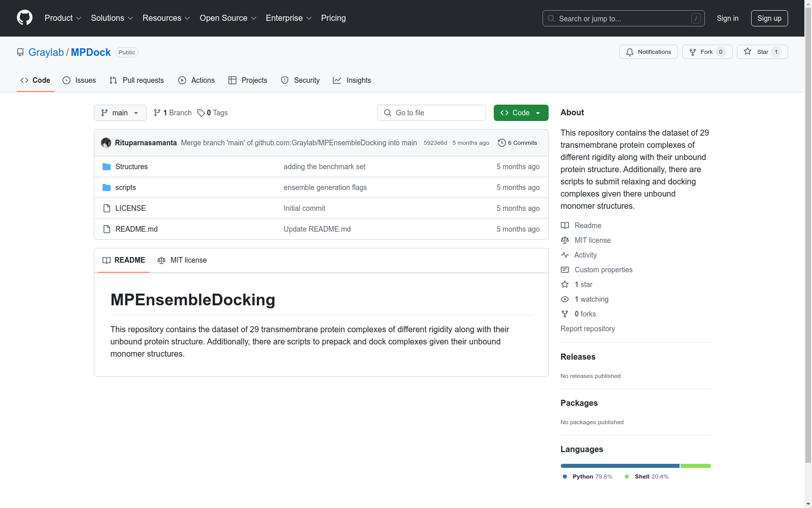This screenshot has height=508, width=812.
Task: Open commit hash 5923e6d
Action: tap(435, 143)
